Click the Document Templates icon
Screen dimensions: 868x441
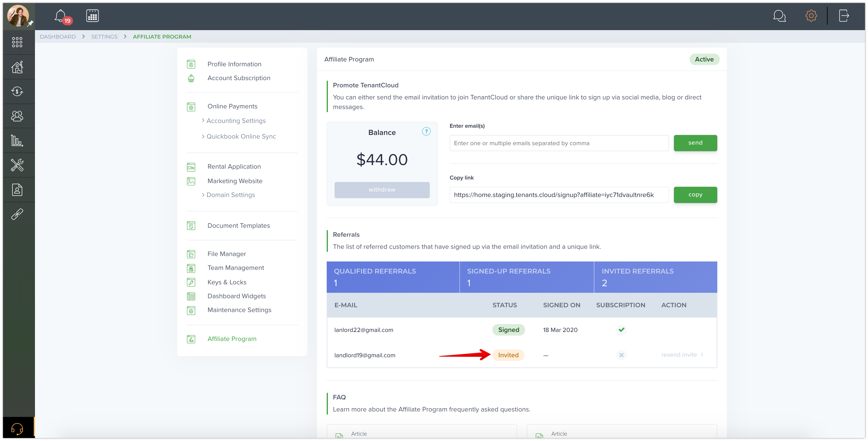191,226
